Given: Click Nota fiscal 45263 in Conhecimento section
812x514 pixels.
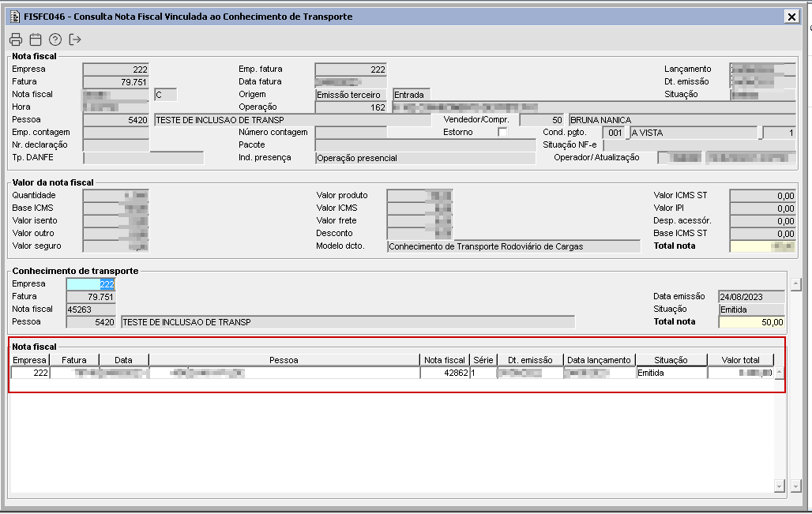Looking at the screenshot, I should 91,310.
